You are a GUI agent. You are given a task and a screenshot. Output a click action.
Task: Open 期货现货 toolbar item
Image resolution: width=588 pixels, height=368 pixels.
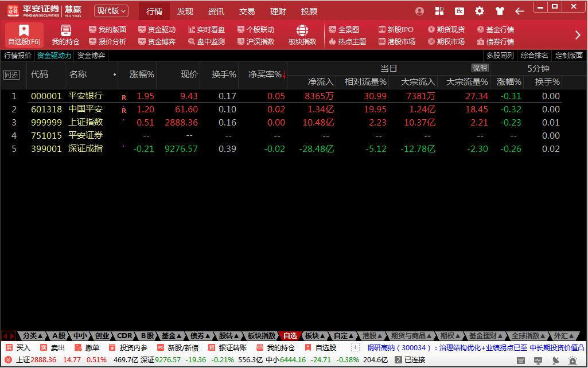point(447,29)
